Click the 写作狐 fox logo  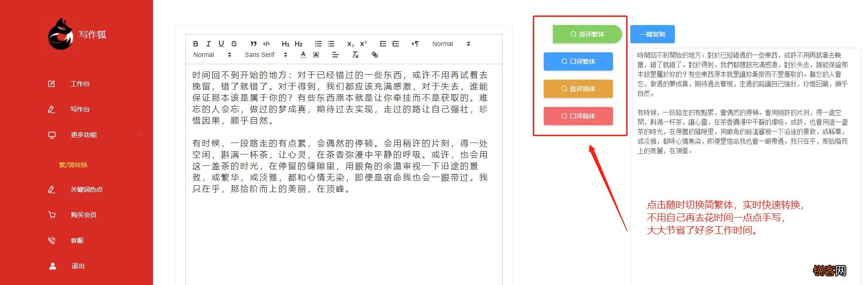click(x=61, y=34)
